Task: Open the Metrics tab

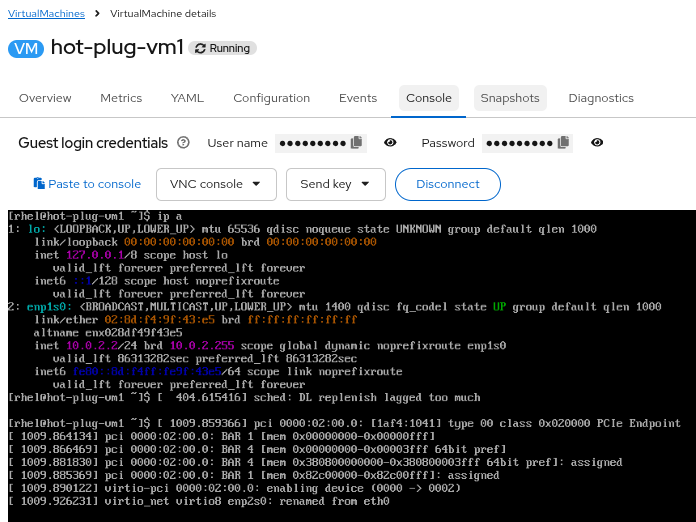Action: [x=121, y=98]
